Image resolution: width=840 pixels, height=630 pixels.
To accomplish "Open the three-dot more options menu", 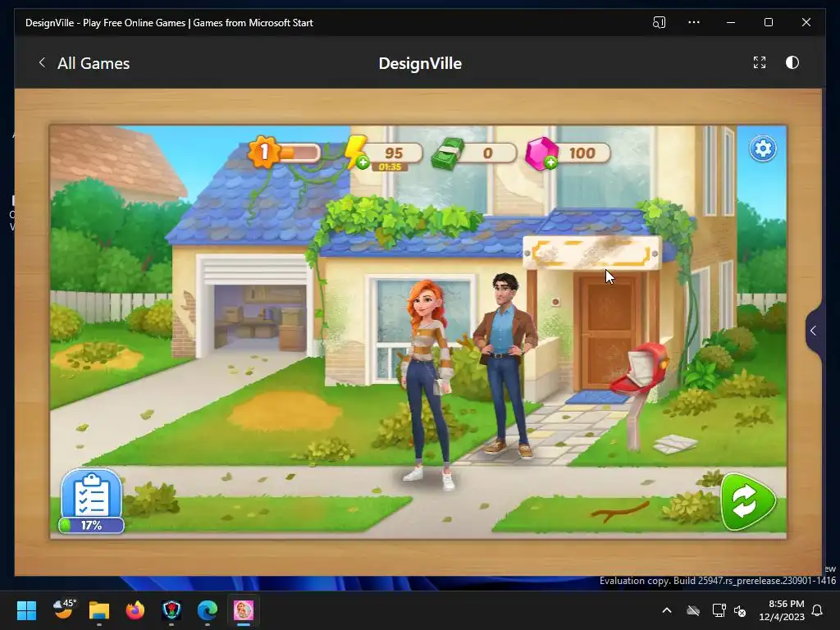I will tap(694, 22).
